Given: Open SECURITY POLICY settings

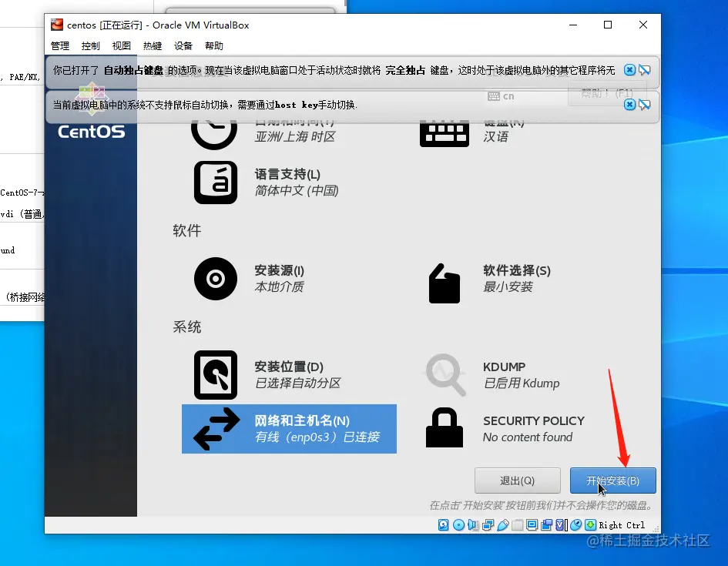Looking at the screenshot, I should pos(533,420).
